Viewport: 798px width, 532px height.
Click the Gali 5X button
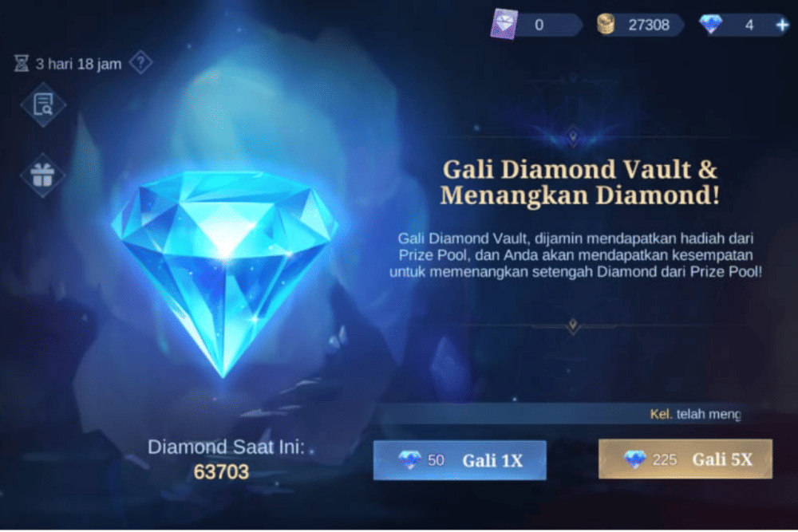[x=685, y=459]
